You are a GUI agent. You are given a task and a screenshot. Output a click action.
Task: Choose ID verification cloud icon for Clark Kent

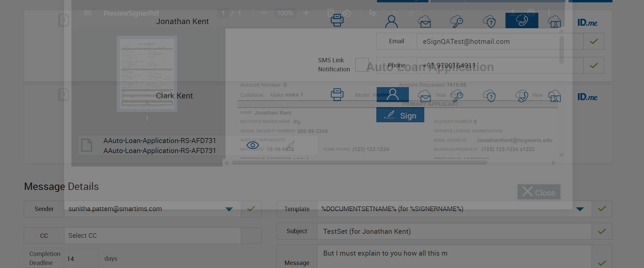point(554,96)
